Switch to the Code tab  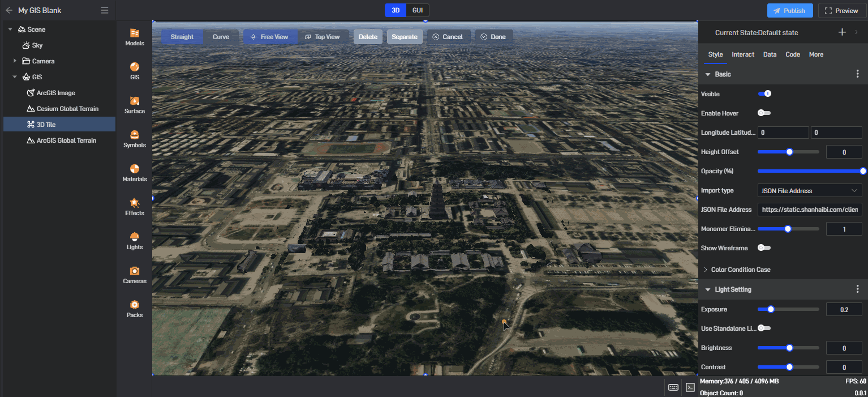793,54
